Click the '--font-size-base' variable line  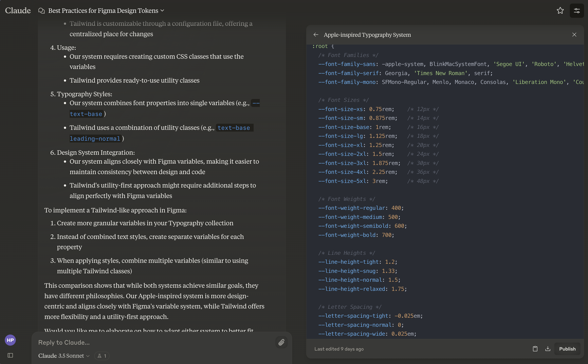coord(379,127)
